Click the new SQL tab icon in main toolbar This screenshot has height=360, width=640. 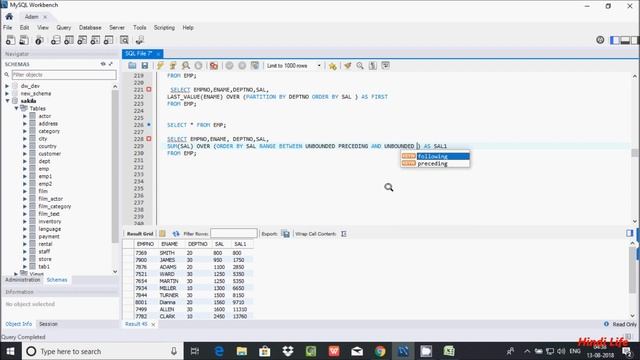point(11,40)
